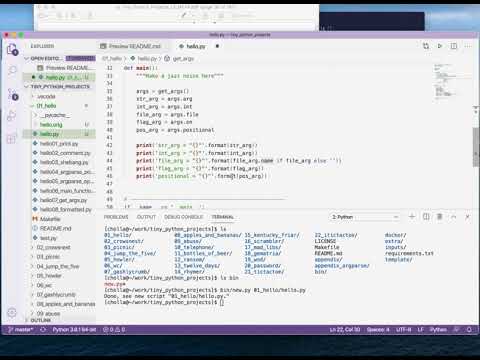This screenshot has width=480, height=360.
Task: Select Preview README entry in Open Editors
Action: [x=67, y=68]
